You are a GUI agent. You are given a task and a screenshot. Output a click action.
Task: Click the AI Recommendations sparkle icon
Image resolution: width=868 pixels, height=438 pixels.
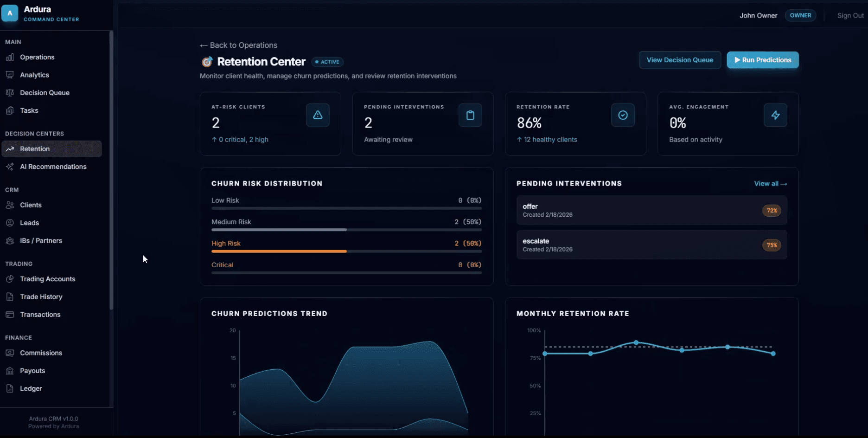(x=10, y=167)
